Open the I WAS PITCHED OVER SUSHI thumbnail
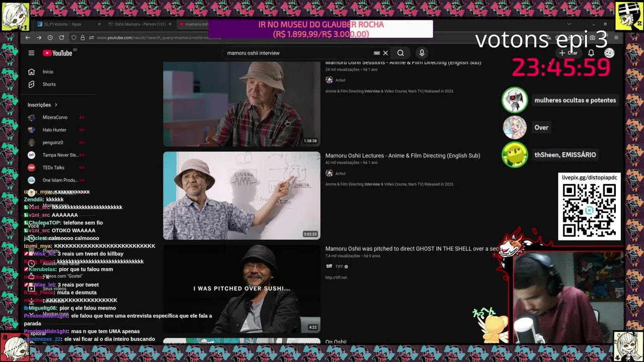Screen dimensions: 644x362 [242, 289]
